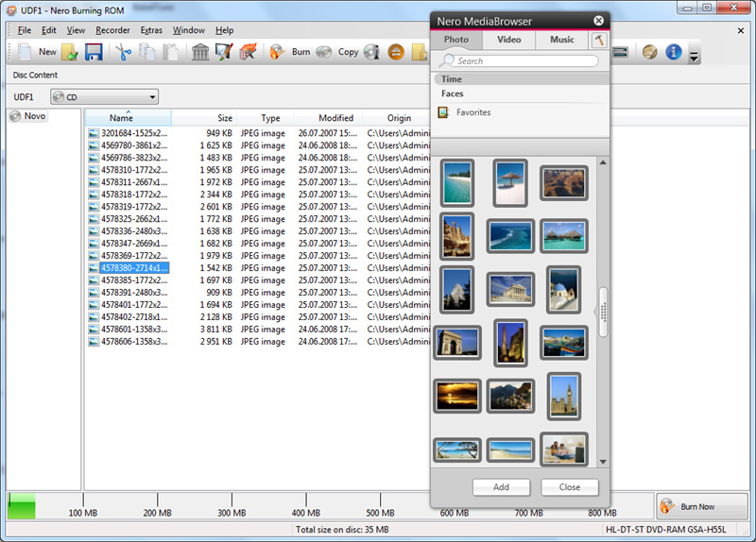Click the double-disc icon beside Copy

tap(323, 52)
